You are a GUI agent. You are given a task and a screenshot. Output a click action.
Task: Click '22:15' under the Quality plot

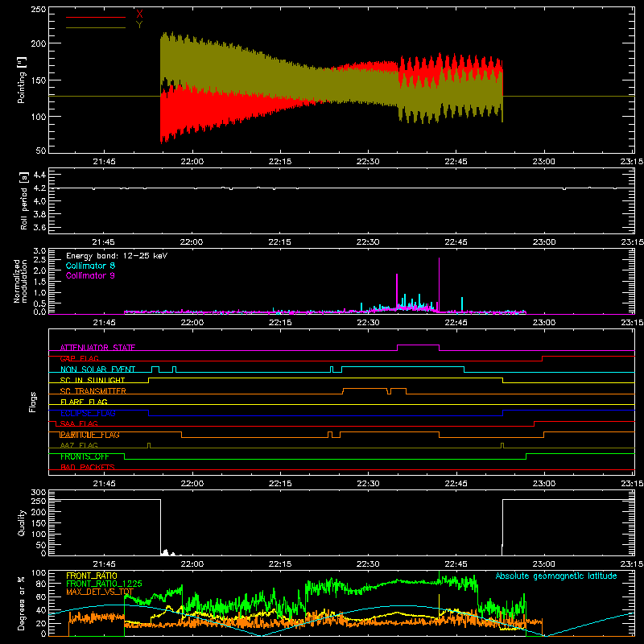click(x=279, y=564)
